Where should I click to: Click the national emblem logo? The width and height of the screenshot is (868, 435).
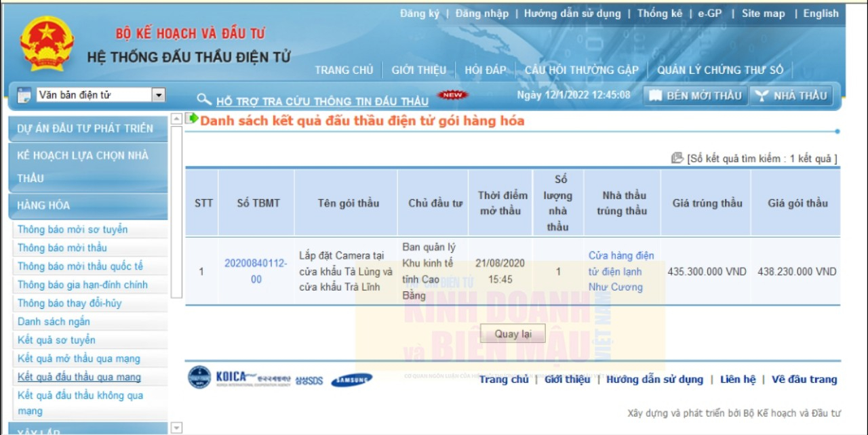[47, 45]
